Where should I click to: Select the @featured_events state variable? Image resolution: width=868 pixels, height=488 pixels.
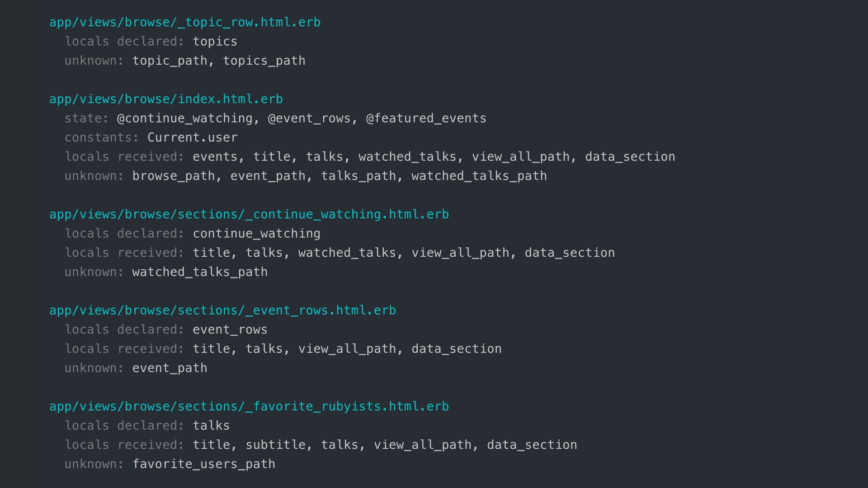tap(426, 118)
